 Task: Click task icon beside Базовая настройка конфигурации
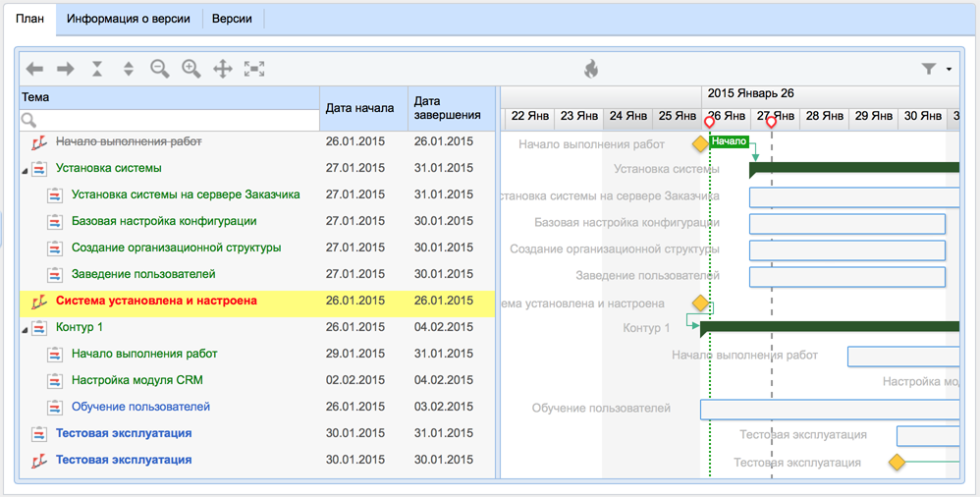55,221
